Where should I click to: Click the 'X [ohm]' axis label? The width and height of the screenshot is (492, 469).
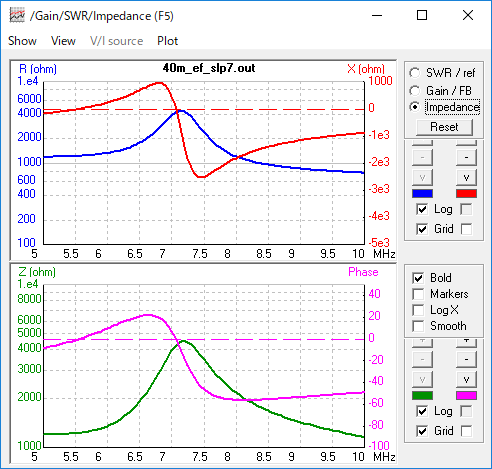click(366, 69)
